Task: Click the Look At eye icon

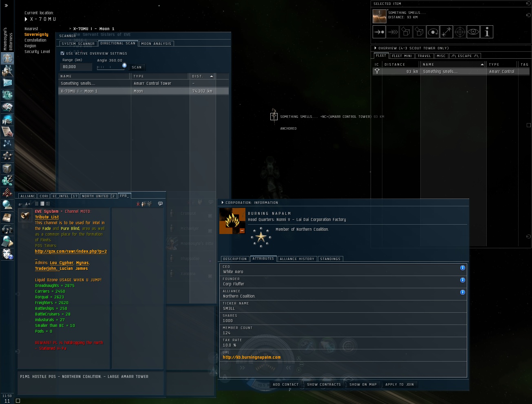Action: coord(473,32)
